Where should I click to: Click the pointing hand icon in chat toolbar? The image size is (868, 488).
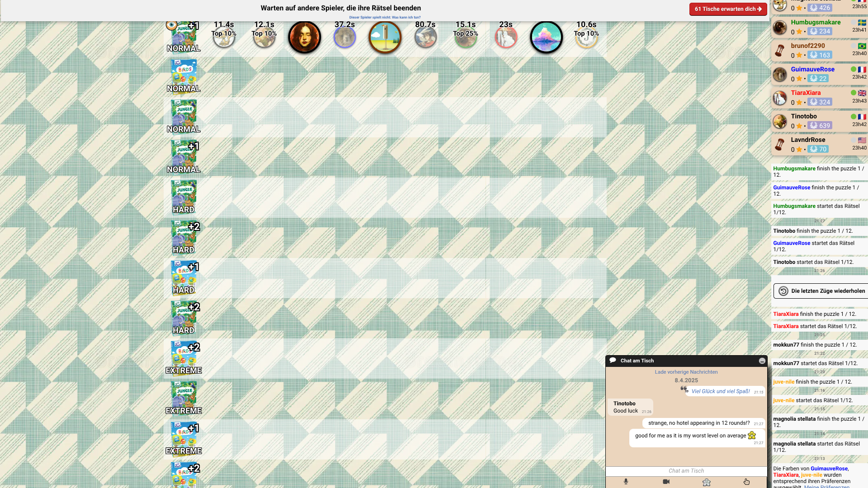pos(746,482)
